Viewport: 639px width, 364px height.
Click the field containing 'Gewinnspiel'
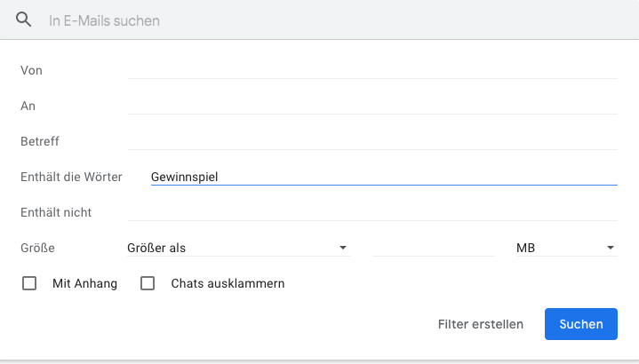pyautogui.click(x=384, y=177)
